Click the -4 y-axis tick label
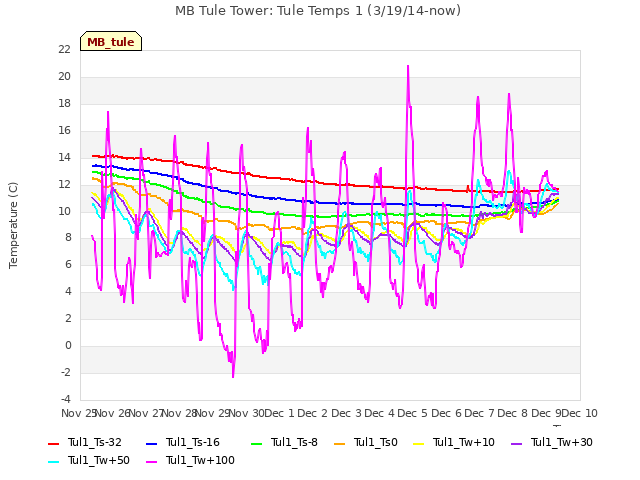Viewport: 640px width, 480px height. click(x=66, y=399)
